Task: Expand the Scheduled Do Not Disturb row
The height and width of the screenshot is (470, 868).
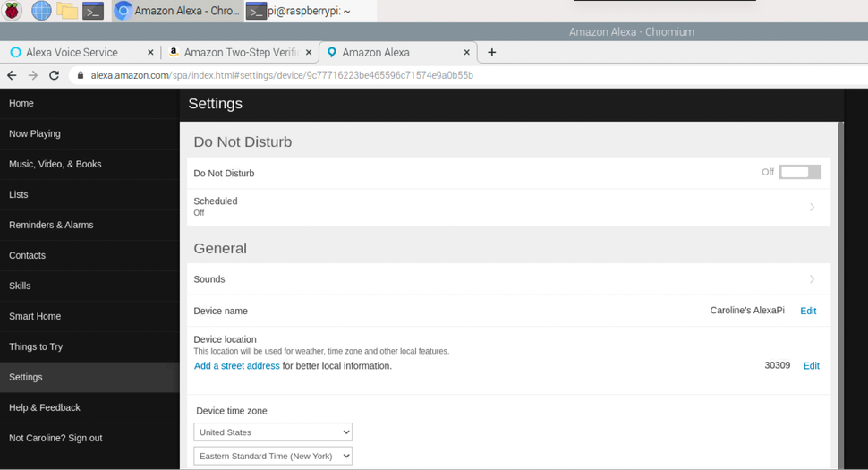Action: [812, 207]
